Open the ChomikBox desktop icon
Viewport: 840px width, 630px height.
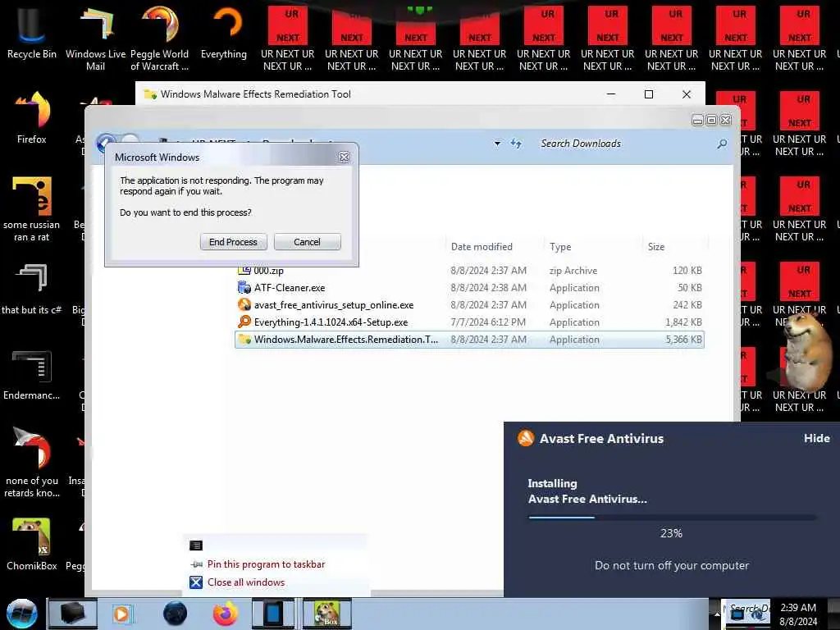[32, 543]
